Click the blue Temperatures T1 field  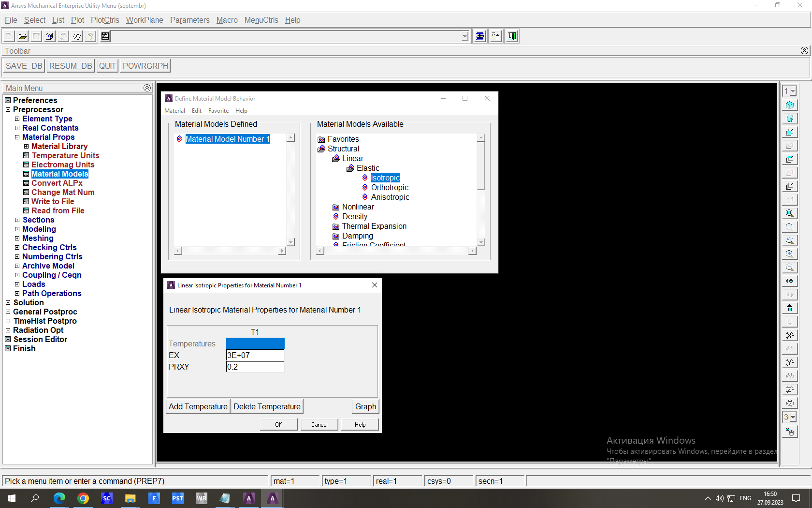(255, 344)
